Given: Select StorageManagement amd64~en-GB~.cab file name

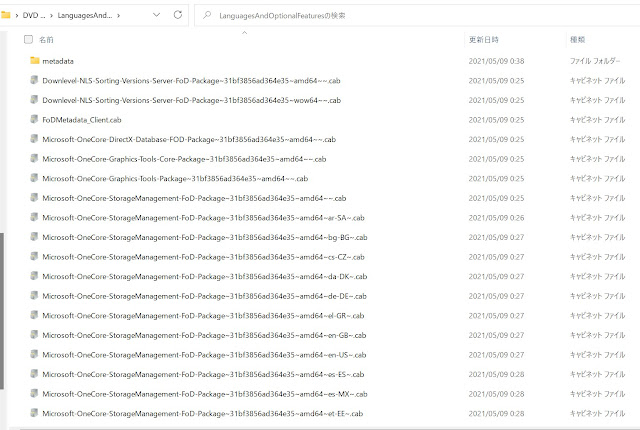Looking at the screenshot, I should click(204, 335).
